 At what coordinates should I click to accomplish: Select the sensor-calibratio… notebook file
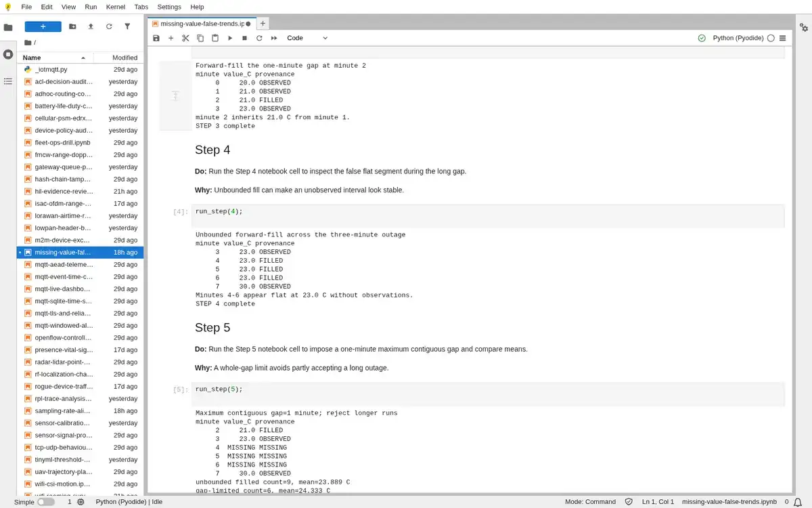[80, 423]
